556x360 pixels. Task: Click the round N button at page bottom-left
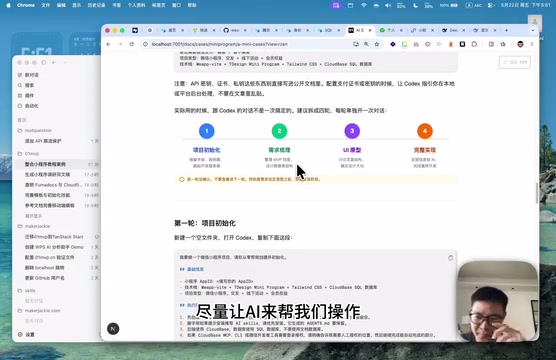point(113,329)
